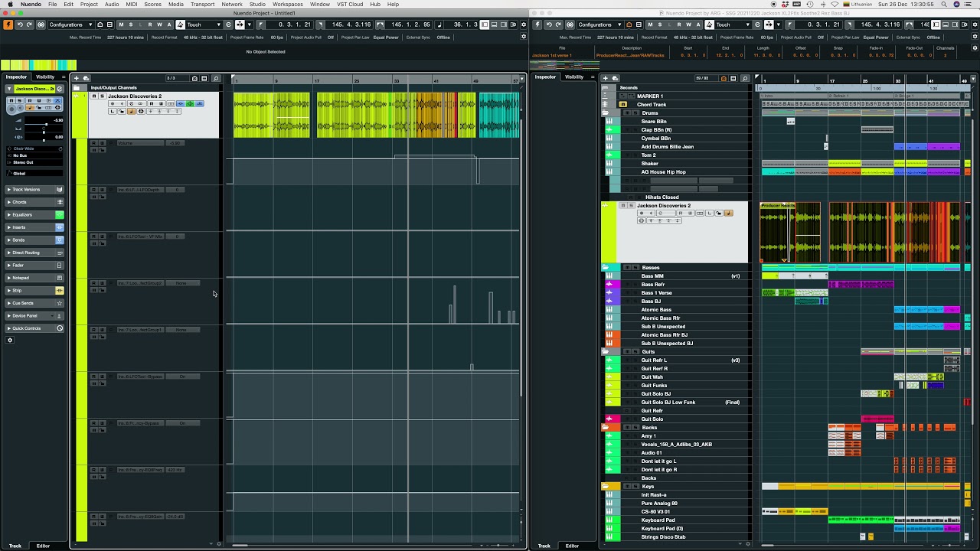Collapse the Drums folder track
980x551 pixels.
[x=605, y=112]
